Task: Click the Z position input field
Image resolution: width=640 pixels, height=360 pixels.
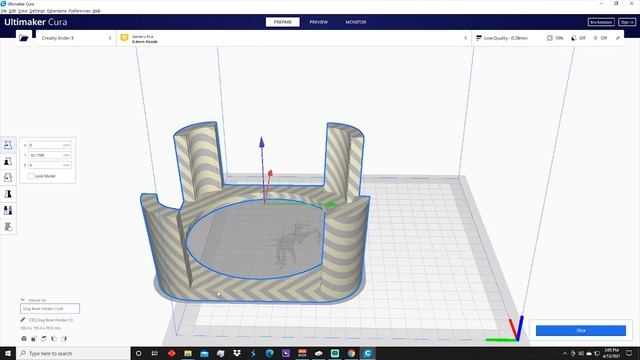Action: point(50,165)
